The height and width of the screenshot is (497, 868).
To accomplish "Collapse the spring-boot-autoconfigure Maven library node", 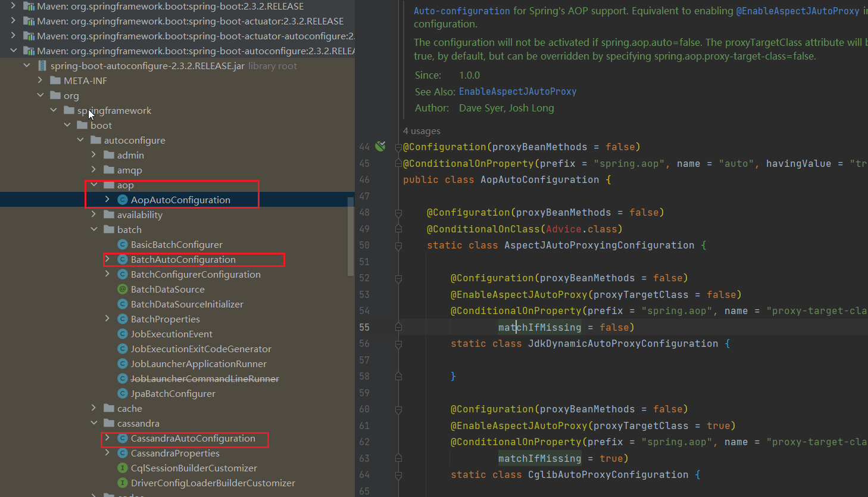I will coord(13,51).
